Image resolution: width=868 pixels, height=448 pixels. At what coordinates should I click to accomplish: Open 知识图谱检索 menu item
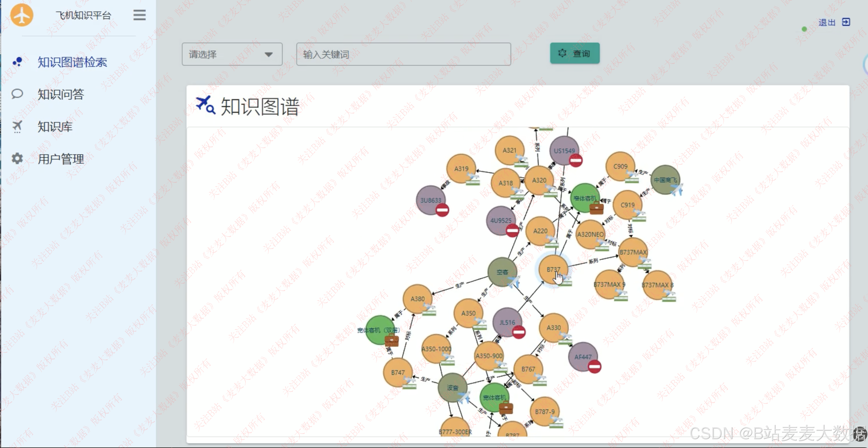(72, 62)
